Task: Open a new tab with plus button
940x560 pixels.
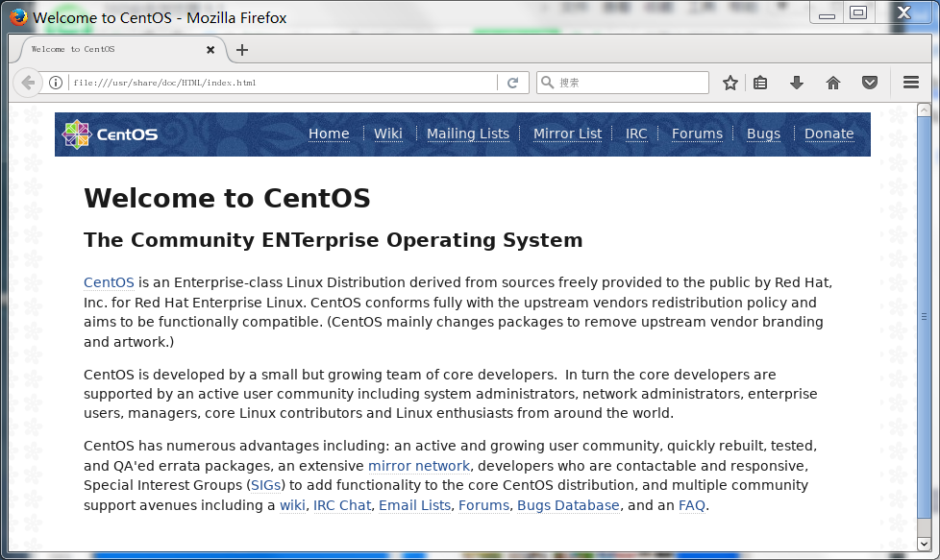Action: (x=241, y=50)
